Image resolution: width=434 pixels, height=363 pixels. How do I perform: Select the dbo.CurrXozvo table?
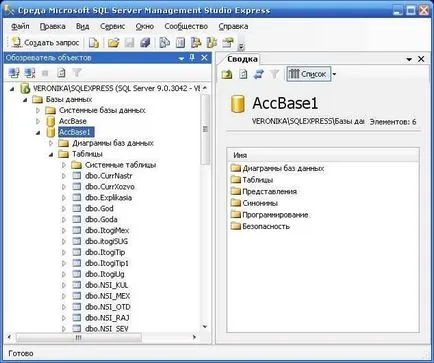[x=110, y=187]
